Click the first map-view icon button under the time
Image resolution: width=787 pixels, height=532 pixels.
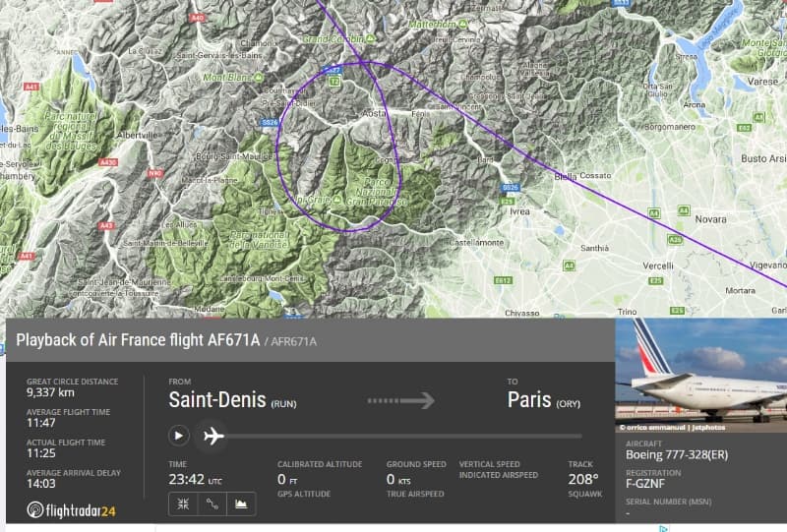(183, 503)
